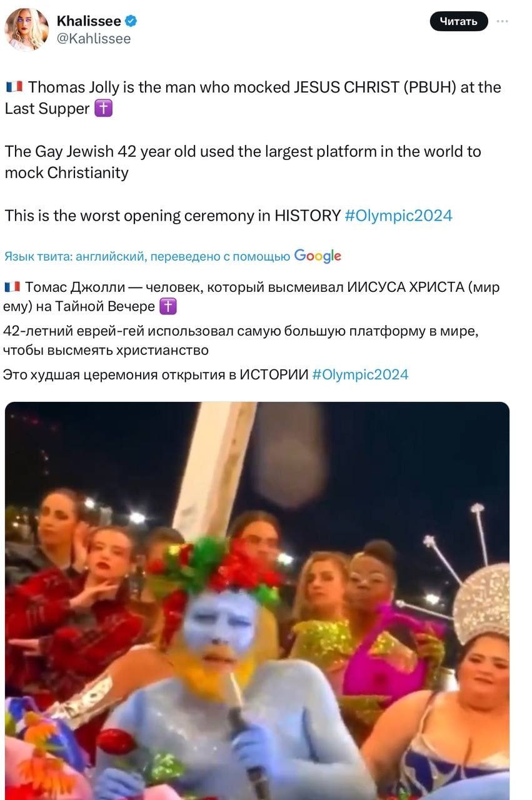The image size is (532, 800).
Task: Open the @Kahlissee handle link
Action: (x=94, y=39)
